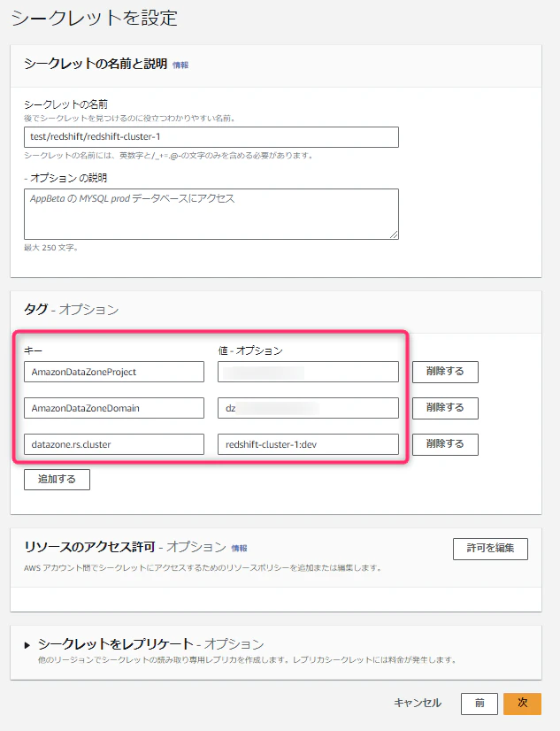
Task: Click the value field starting with dz
Action: pyautogui.click(x=308, y=408)
